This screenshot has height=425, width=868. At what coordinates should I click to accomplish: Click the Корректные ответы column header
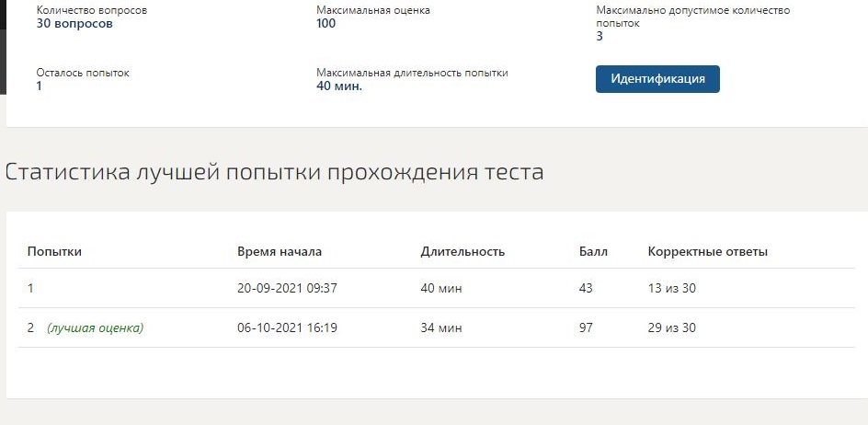point(707,251)
